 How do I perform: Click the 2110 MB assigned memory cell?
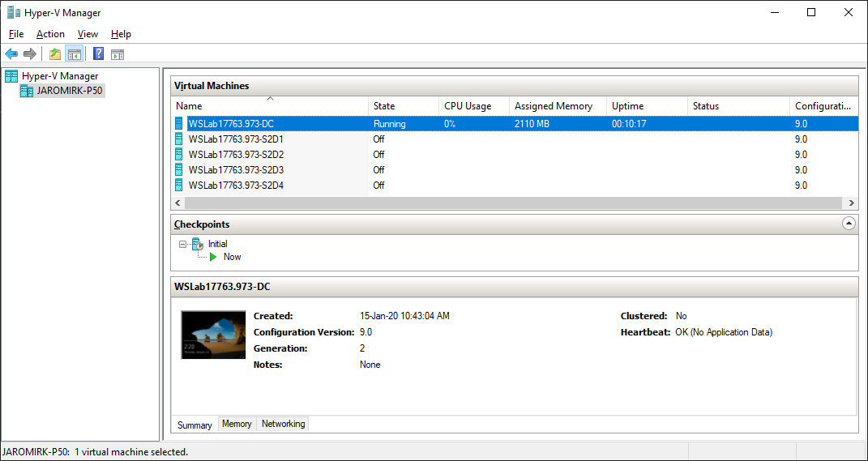tap(532, 124)
